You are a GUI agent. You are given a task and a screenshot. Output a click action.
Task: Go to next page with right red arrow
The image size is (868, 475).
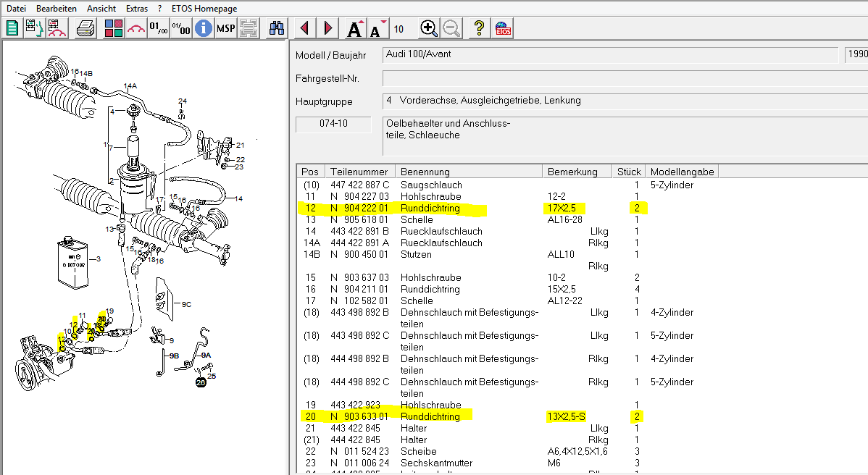pos(328,28)
